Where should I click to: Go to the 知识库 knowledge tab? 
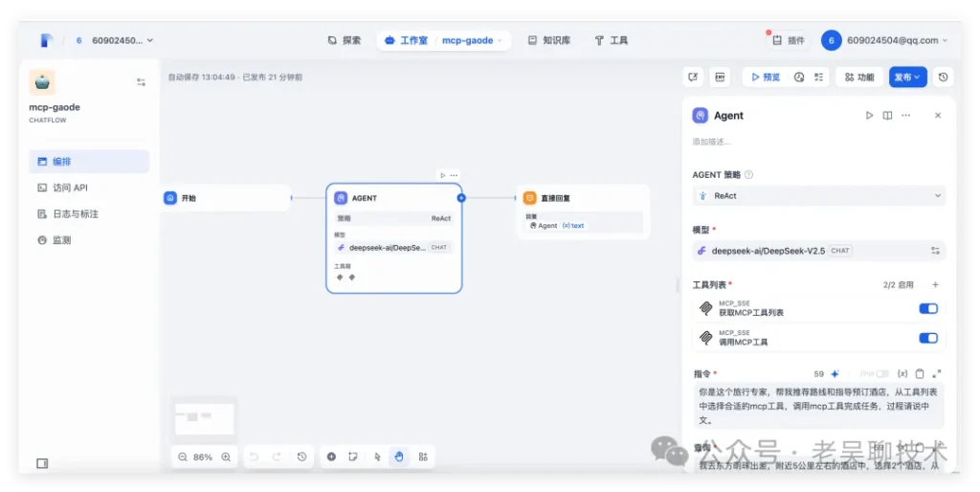point(548,40)
